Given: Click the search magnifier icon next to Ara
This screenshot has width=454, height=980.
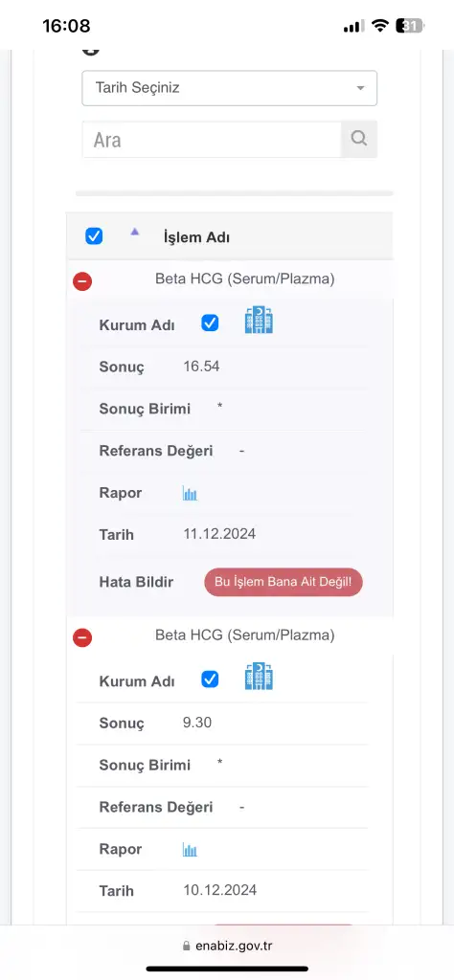Looking at the screenshot, I should 358,139.
